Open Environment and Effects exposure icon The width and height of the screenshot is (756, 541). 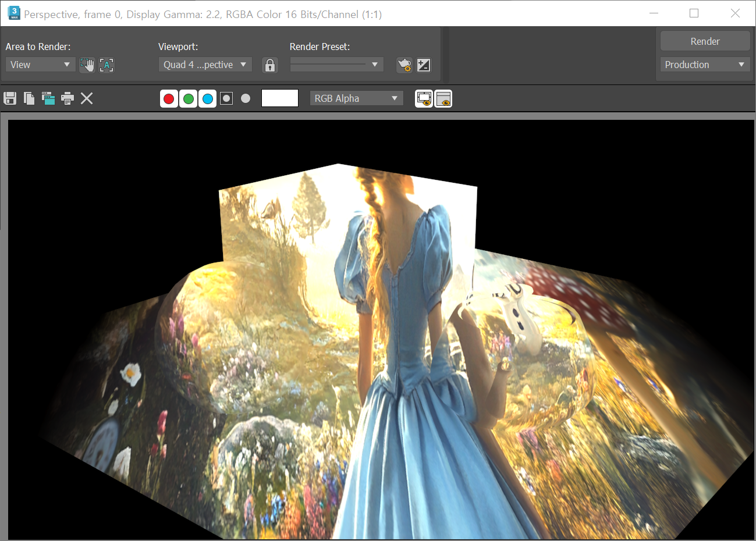[x=424, y=65]
